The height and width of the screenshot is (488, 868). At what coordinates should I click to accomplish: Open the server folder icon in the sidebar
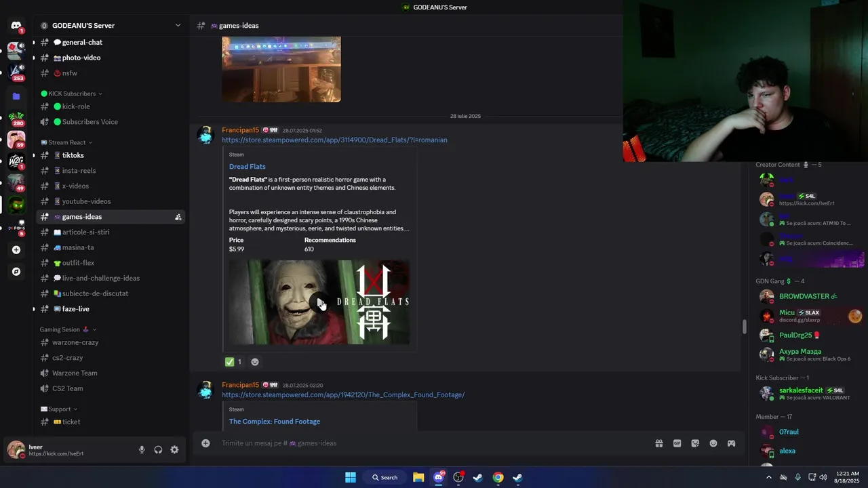(x=16, y=96)
